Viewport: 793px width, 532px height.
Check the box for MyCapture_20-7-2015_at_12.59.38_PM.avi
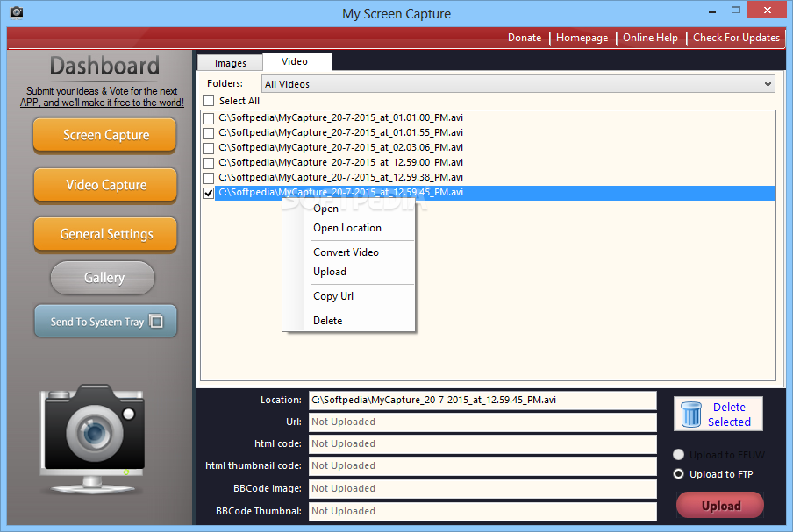point(209,178)
